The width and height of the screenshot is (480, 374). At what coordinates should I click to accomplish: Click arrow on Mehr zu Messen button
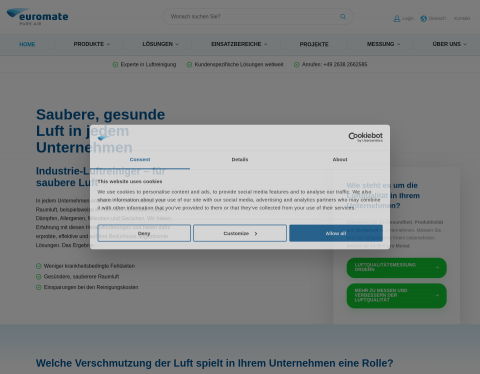tap(437, 296)
